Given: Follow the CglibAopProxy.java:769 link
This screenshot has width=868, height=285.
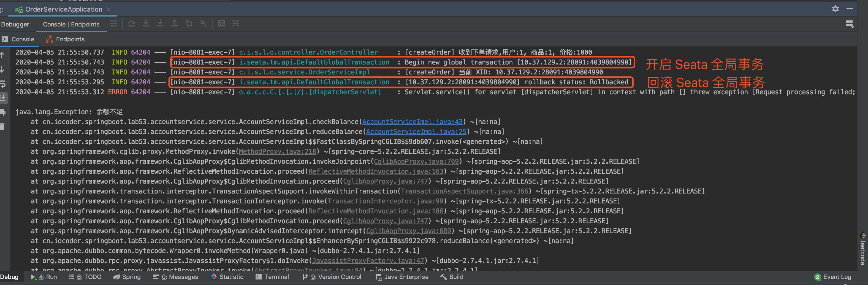Looking at the screenshot, I should click(416, 162).
